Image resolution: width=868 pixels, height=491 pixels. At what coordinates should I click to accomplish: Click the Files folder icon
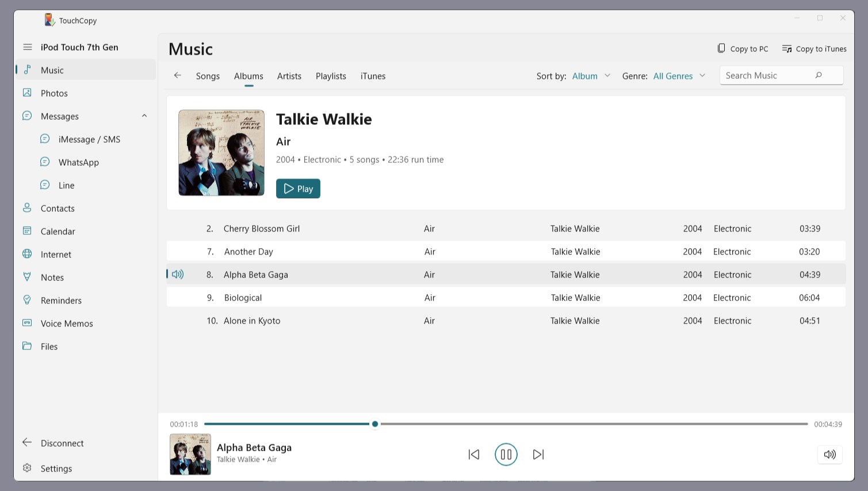tap(27, 346)
